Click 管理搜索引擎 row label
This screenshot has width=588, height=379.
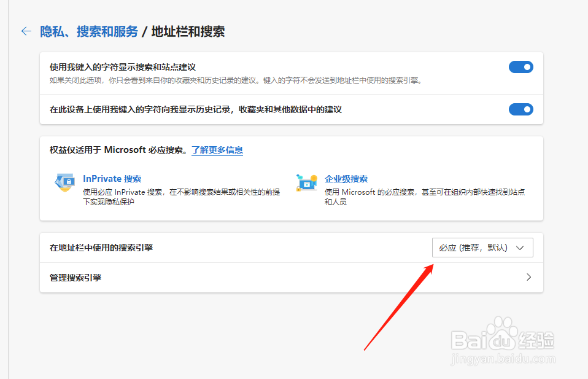[x=75, y=278]
